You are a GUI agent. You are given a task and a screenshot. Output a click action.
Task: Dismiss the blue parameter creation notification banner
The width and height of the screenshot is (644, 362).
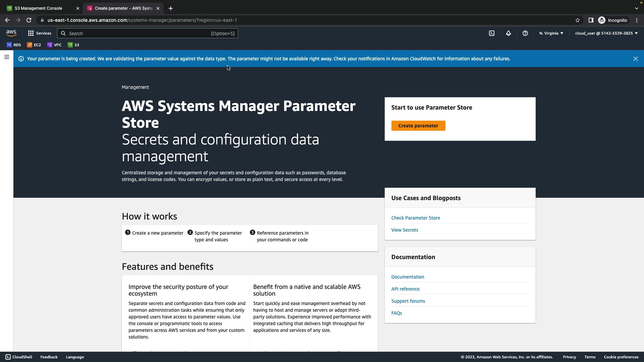tap(635, 59)
